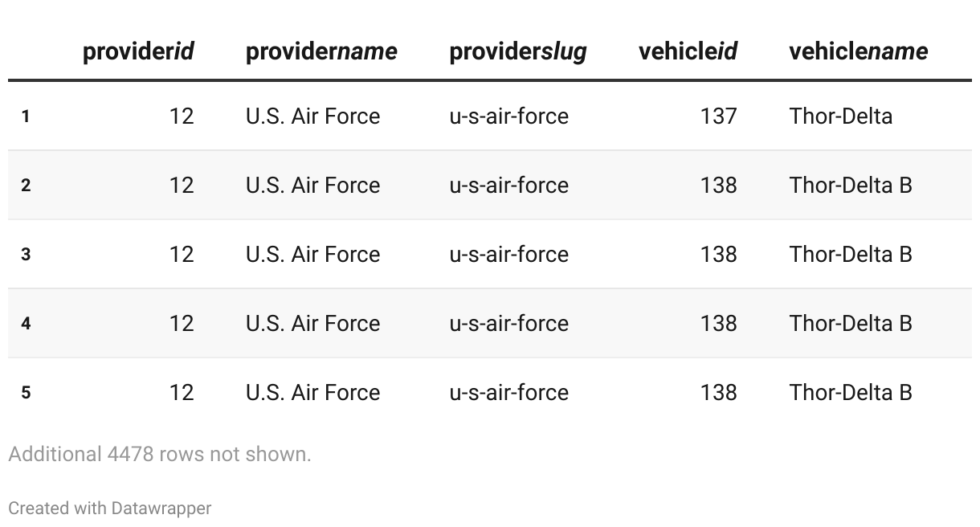Screen dimensions: 980x527
Task: Click row number 2
Action: (26, 186)
